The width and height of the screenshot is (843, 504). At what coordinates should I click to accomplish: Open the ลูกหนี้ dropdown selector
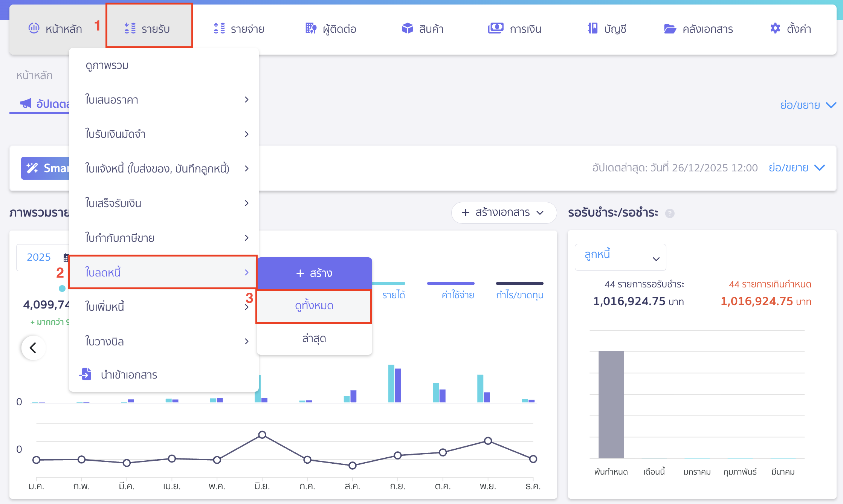click(620, 257)
